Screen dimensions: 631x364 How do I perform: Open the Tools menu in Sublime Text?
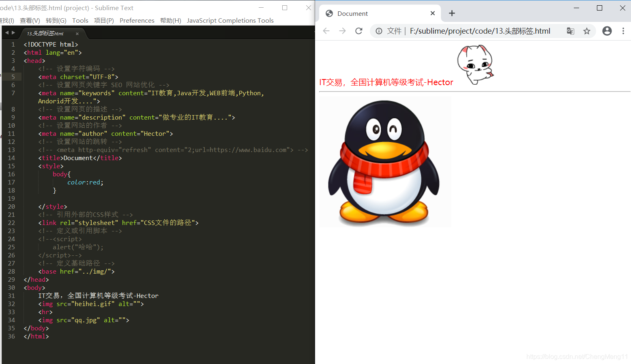click(x=80, y=21)
